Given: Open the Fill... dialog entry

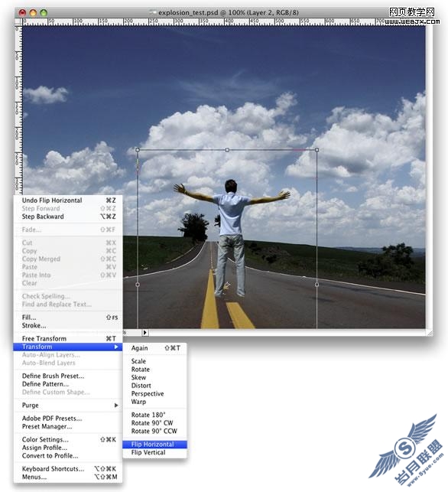Looking at the screenshot, I should pos(68,318).
